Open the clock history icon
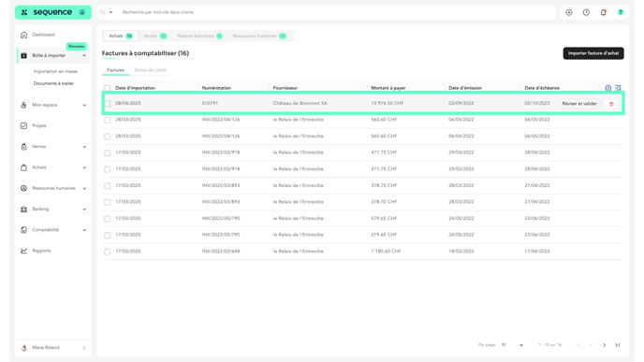 [x=586, y=12]
